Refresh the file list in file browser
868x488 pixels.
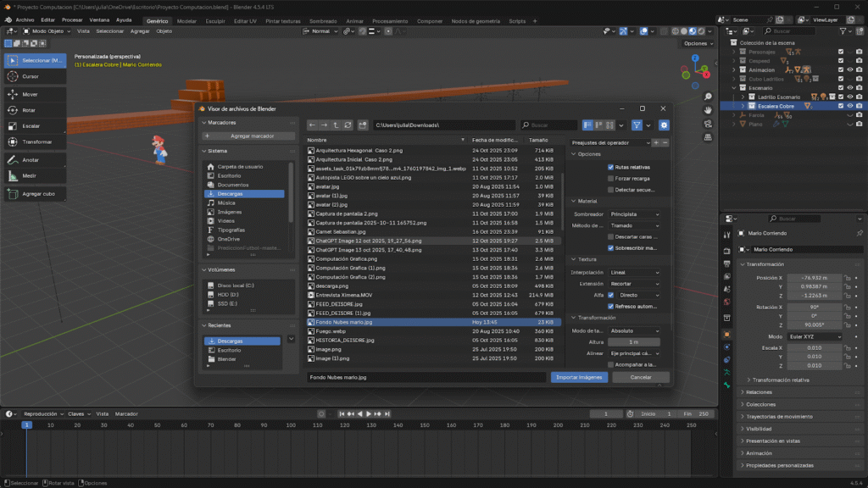click(349, 125)
